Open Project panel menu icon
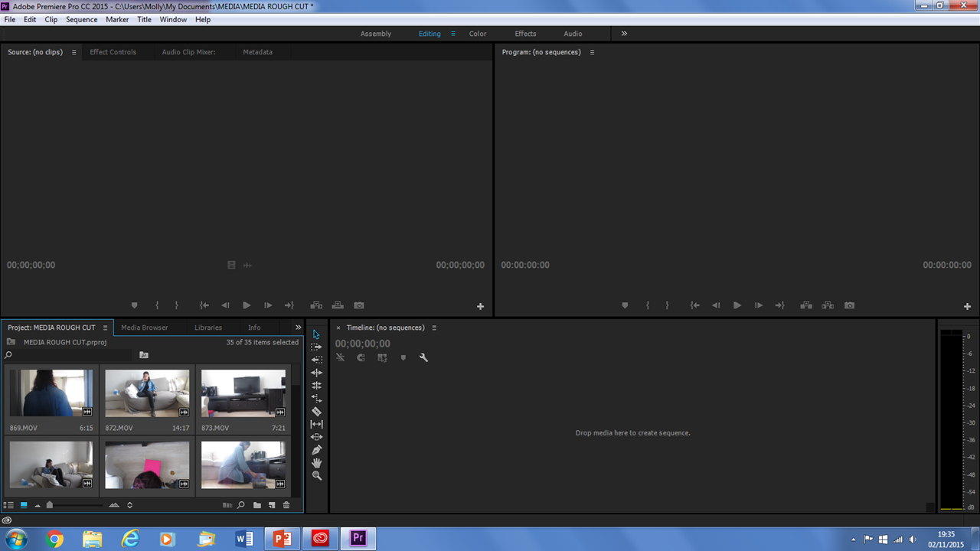The image size is (980, 551). click(x=105, y=328)
